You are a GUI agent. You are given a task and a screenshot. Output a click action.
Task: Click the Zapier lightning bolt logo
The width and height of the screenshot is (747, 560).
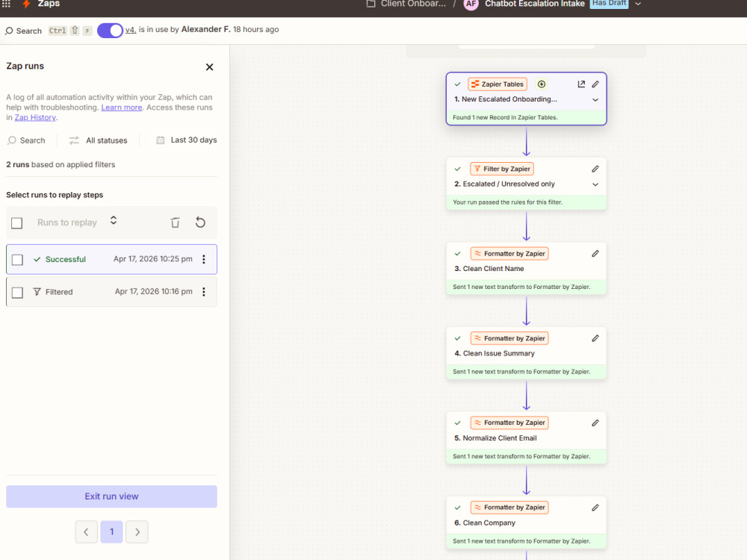pos(26,4)
